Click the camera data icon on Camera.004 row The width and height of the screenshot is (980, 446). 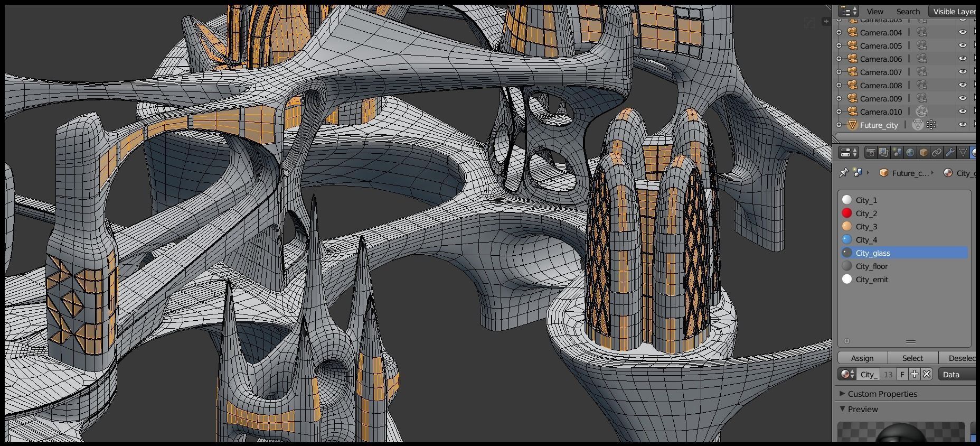pyautogui.click(x=921, y=33)
